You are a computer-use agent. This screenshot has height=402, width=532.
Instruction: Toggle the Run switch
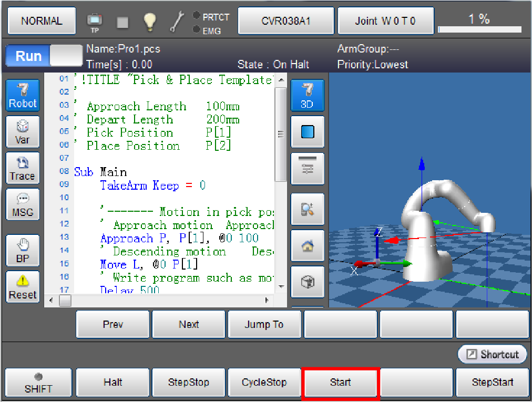(44, 56)
